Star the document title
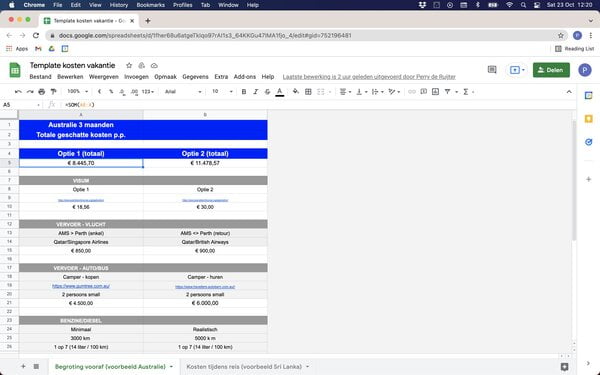This screenshot has width=600, height=375. click(129, 65)
